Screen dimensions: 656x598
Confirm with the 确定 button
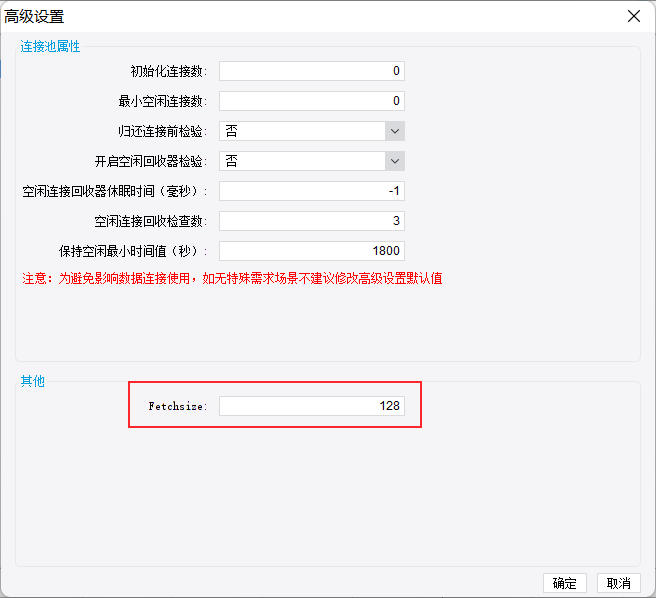click(x=564, y=583)
